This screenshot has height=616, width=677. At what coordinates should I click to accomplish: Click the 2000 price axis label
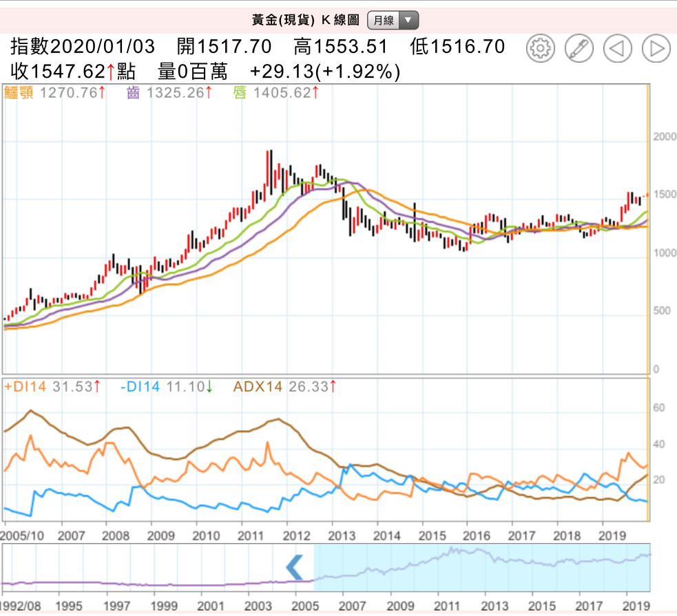click(665, 137)
